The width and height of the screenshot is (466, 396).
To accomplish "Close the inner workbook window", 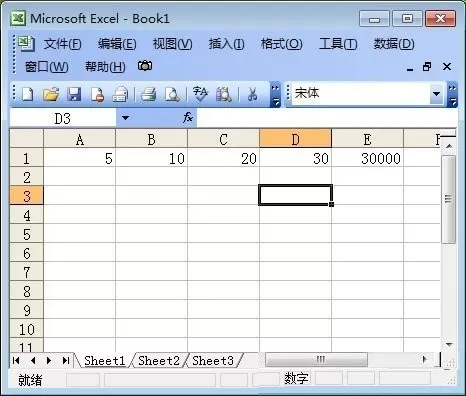I will pyautogui.click(x=447, y=67).
